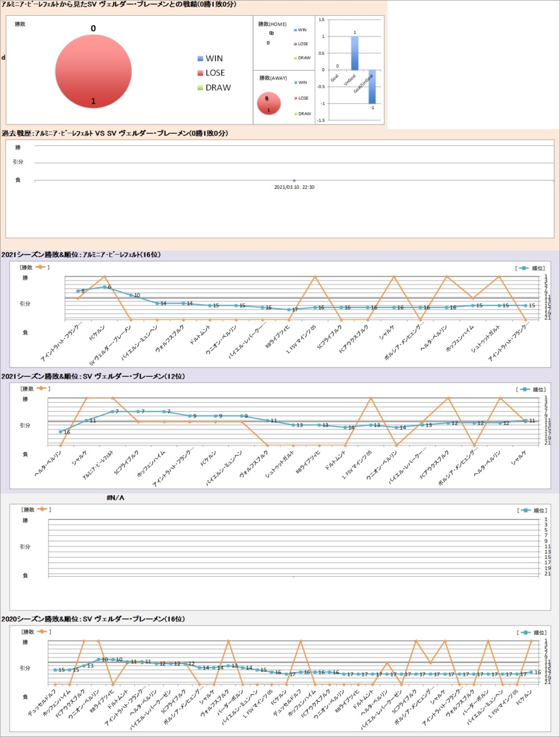Image resolution: width=560 pixels, height=737 pixels.
Task: Select green DRAW swatch in large pie legend
Action: pyautogui.click(x=200, y=88)
